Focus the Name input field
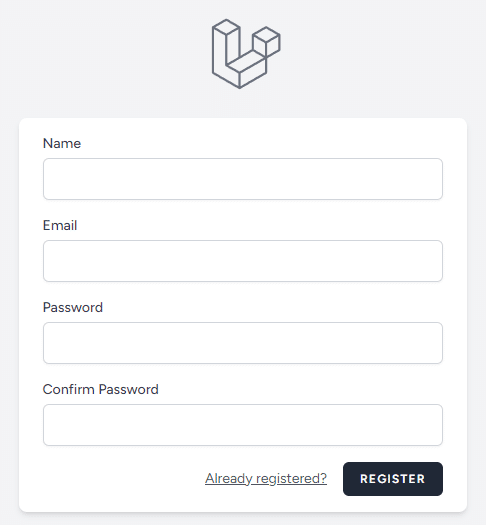The height and width of the screenshot is (525, 486). (243, 179)
